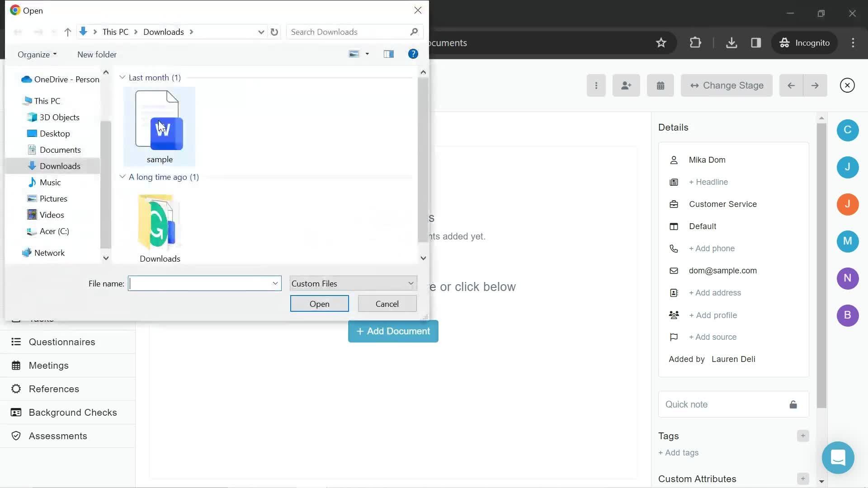Scroll down in the file list

tap(423, 258)
